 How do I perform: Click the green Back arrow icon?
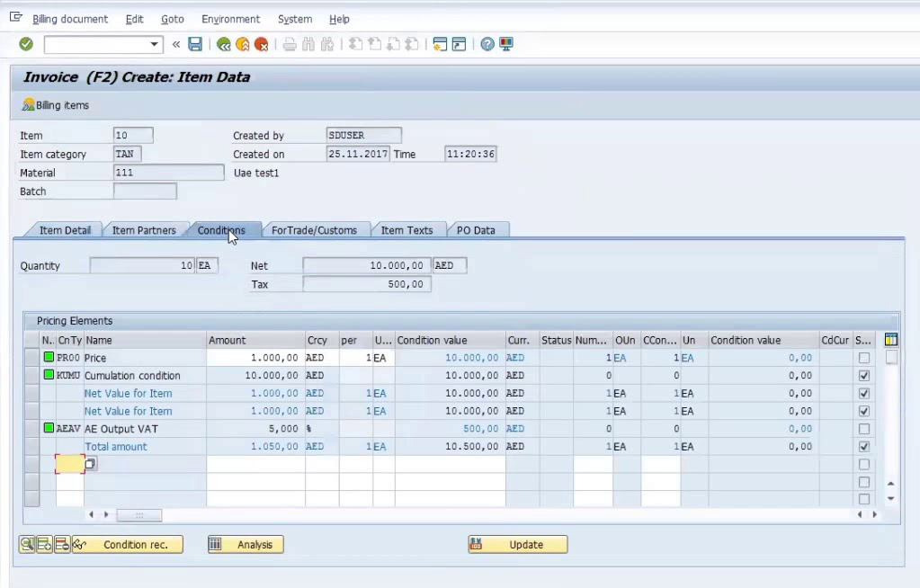point(224,44)
